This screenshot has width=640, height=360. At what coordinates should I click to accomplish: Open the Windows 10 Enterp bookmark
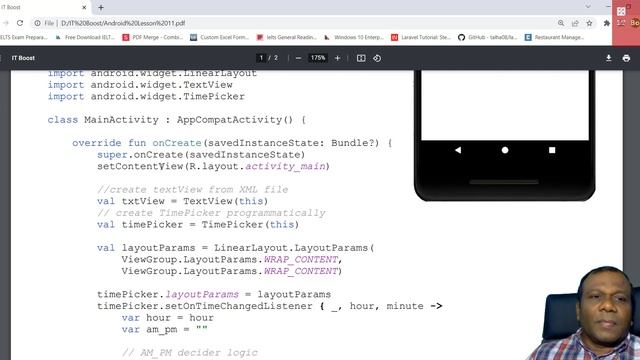click(x=353, y=37)
